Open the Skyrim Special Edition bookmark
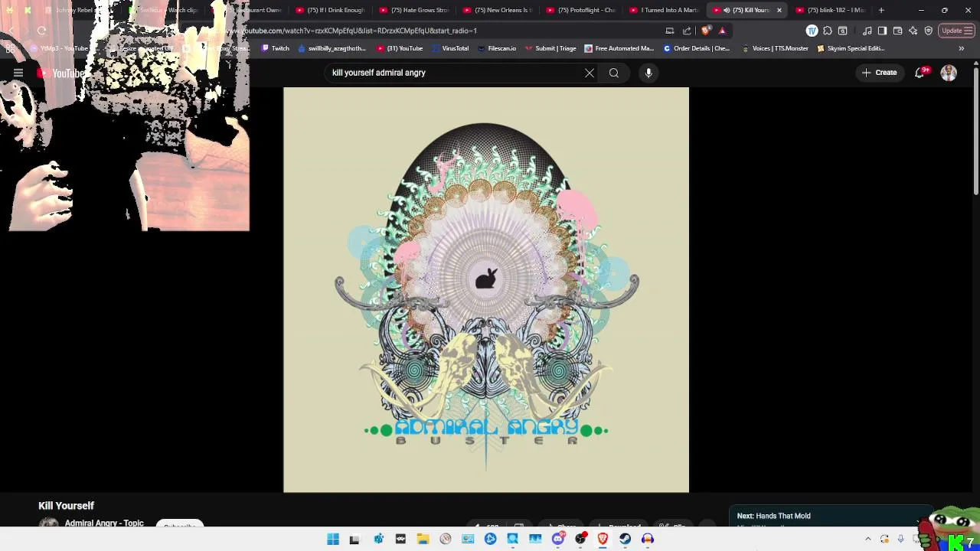This screenshot has height=551, width=980. point(850,48)
